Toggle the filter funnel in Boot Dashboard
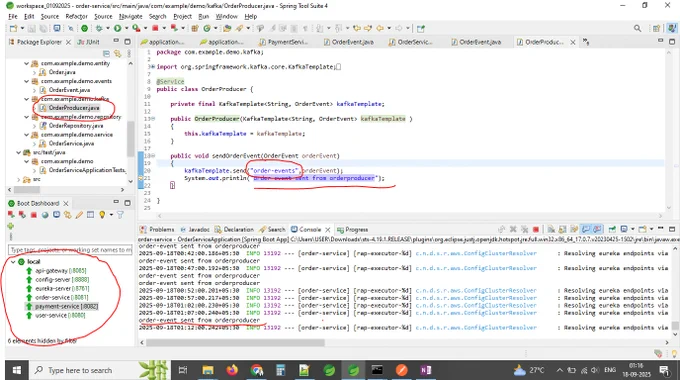 coord(120,215)
